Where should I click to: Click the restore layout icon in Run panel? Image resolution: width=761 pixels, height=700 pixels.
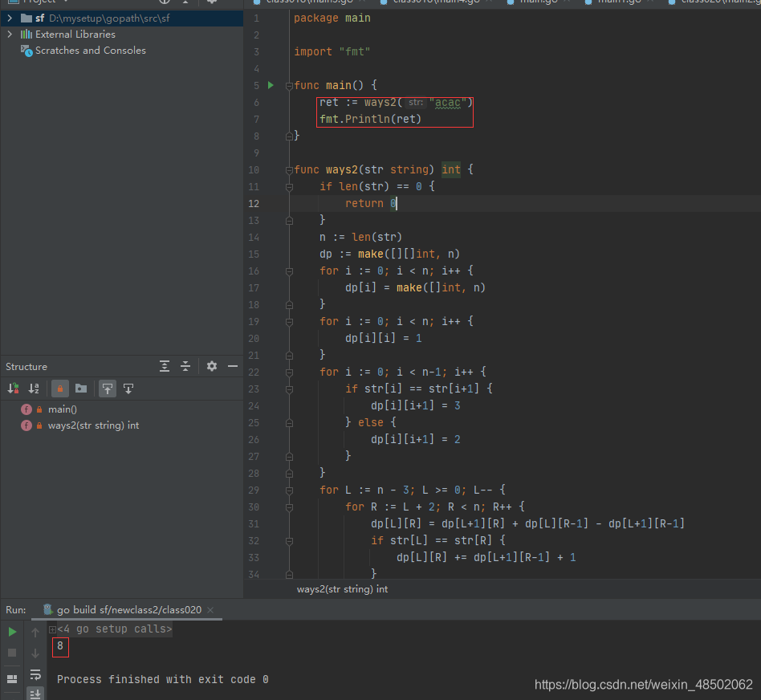coord(12,678)
